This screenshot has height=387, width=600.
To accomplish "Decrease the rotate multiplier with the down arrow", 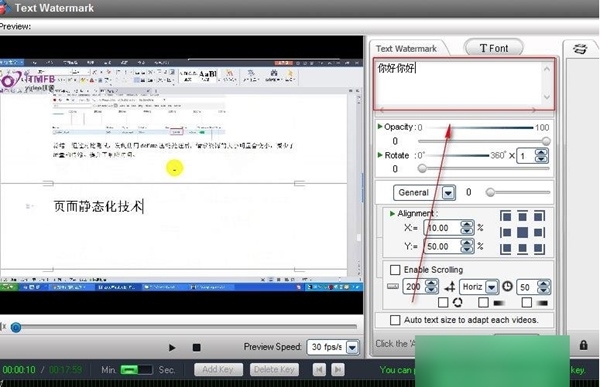I will (541, 159).
